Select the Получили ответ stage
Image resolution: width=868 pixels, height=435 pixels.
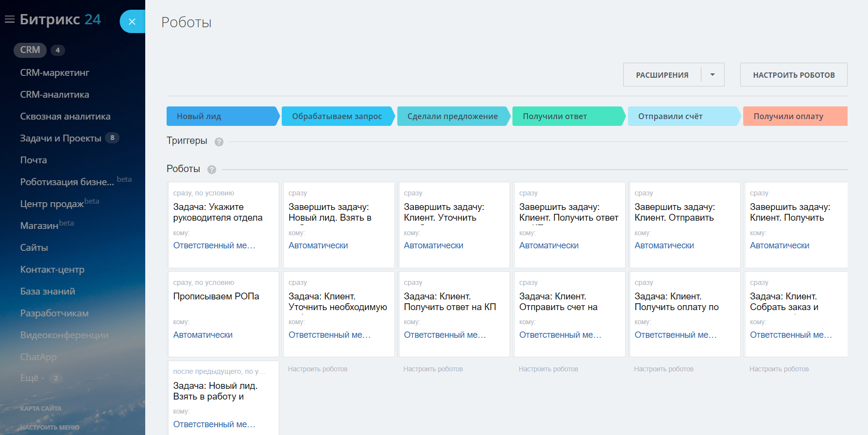(x=567, y=116)
